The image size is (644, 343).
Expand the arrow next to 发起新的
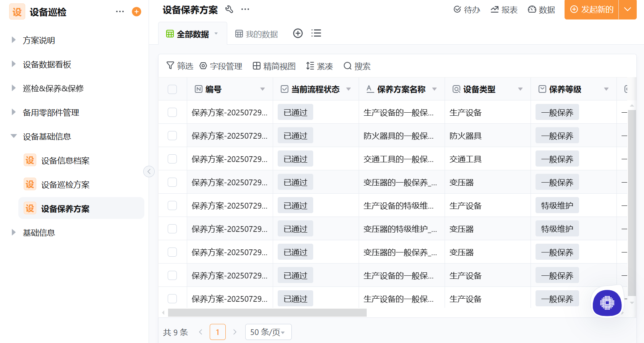point(628,10)
